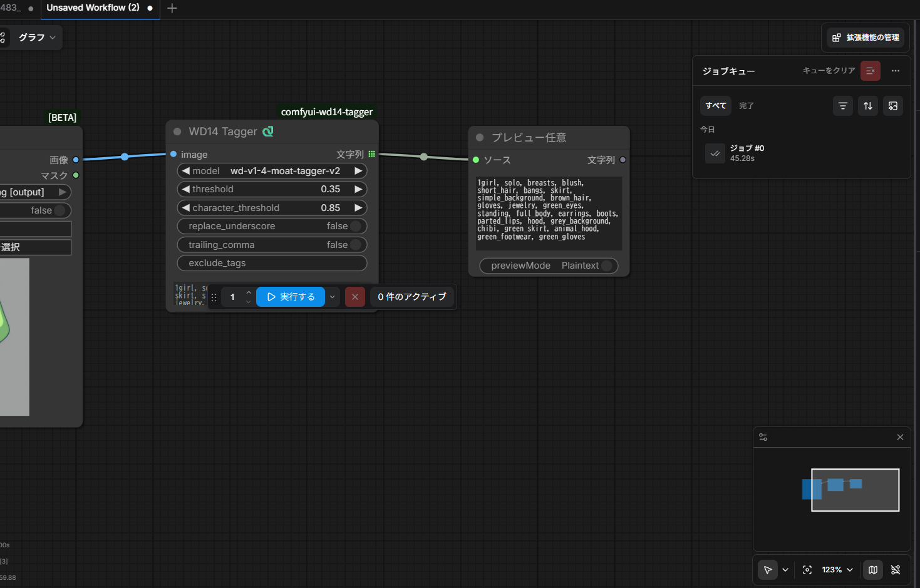The width and height of the screenshot is (920, 588).
Task: Open the extensions manager (拡張機能の管理)
Action: pyautogui.click(x=866, y=38)
